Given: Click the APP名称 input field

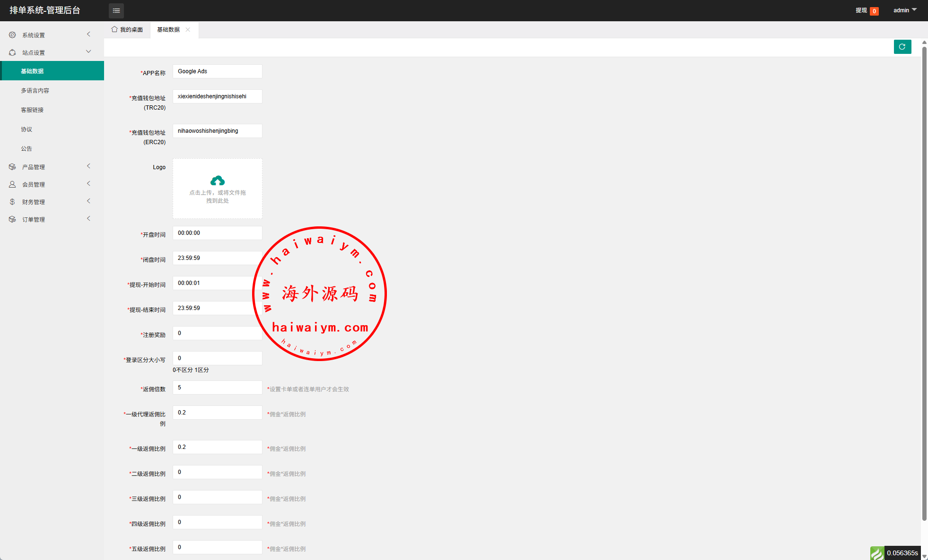Looking at the screenshot, I should pos(217,71).
